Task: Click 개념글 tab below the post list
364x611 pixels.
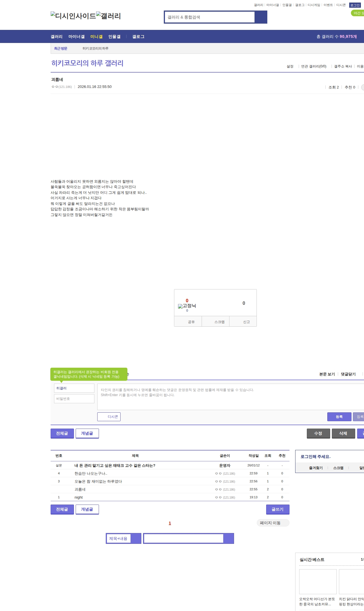Action: [87, 509]
